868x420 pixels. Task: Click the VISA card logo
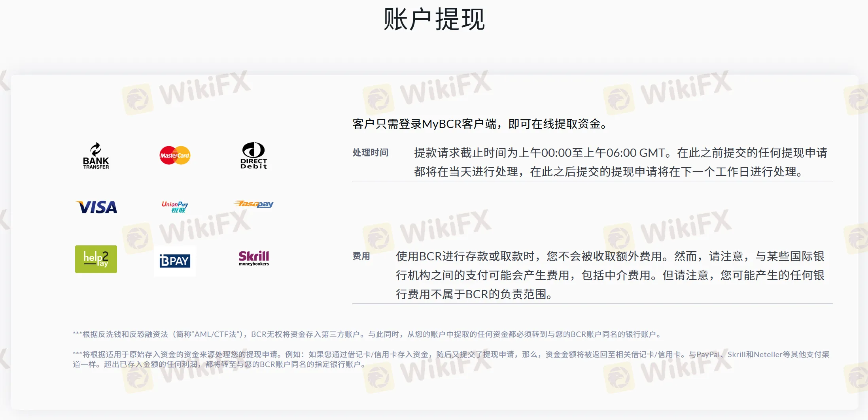[x=96, y=207]
